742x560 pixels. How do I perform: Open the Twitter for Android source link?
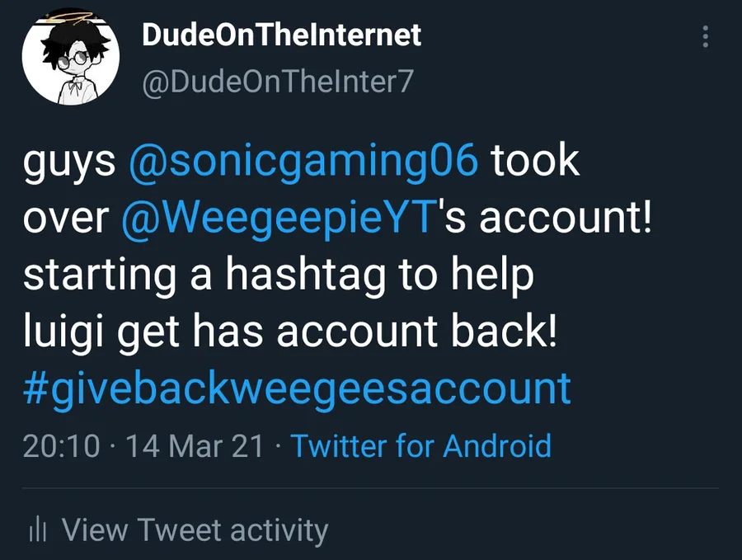pyautogui.click(x=421, y=446)
